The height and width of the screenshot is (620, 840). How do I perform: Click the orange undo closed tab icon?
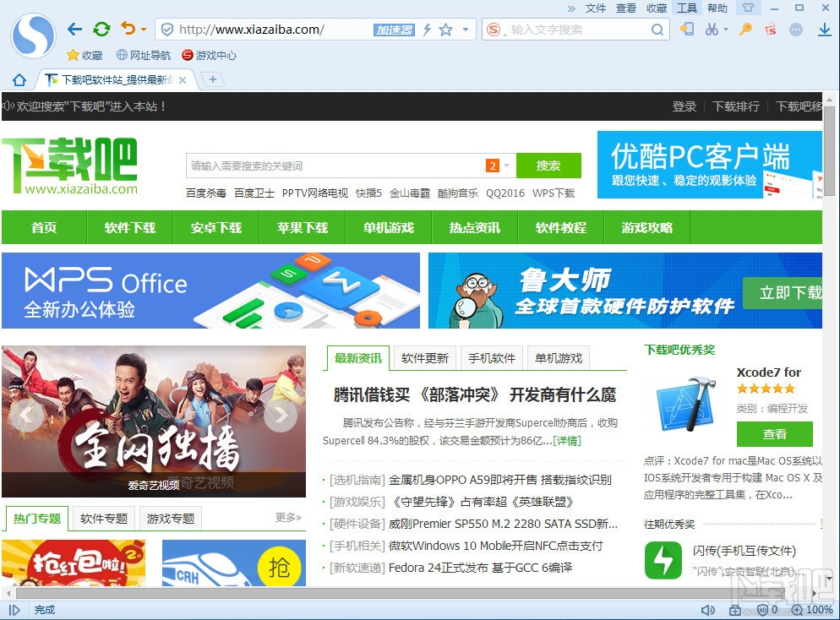pos(128,29)
